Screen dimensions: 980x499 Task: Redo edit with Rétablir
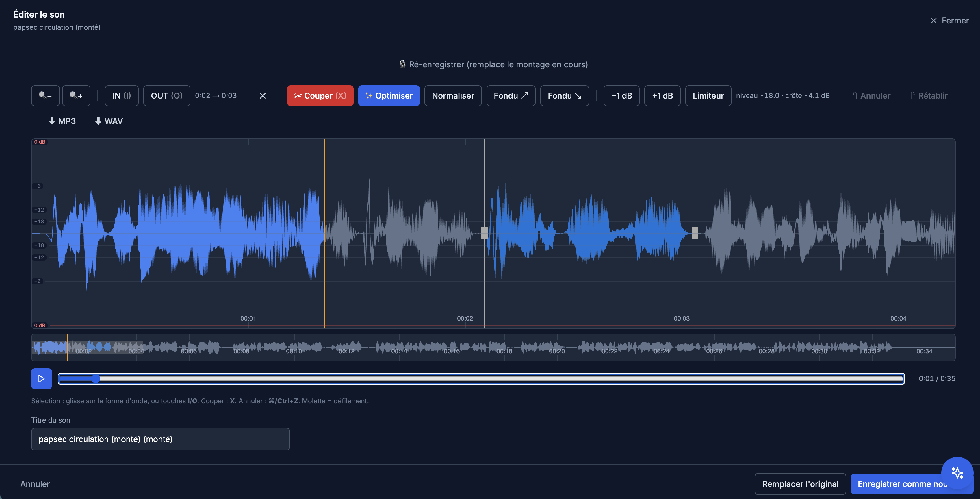pyautogui.click(x=929, y=95)
